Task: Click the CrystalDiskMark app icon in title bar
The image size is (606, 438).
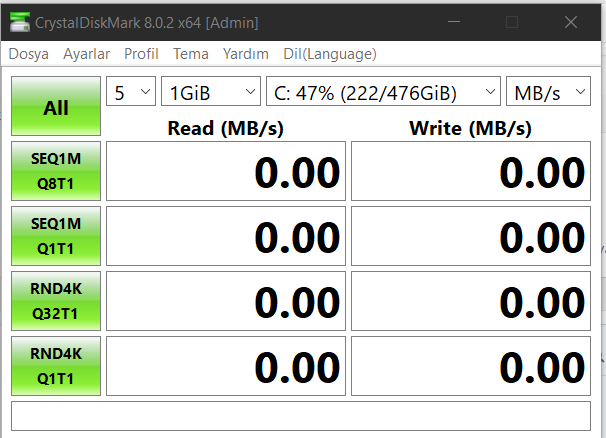Action: click(20, 22)
